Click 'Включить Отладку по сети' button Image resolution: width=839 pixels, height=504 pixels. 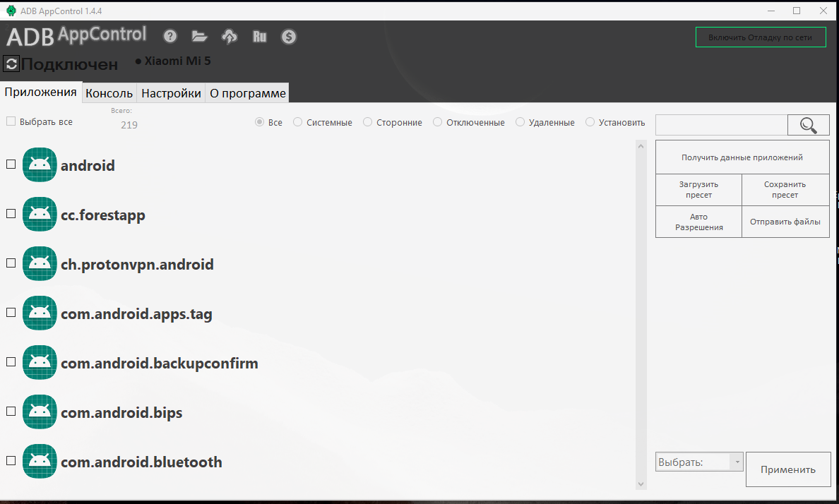(761, 37)
